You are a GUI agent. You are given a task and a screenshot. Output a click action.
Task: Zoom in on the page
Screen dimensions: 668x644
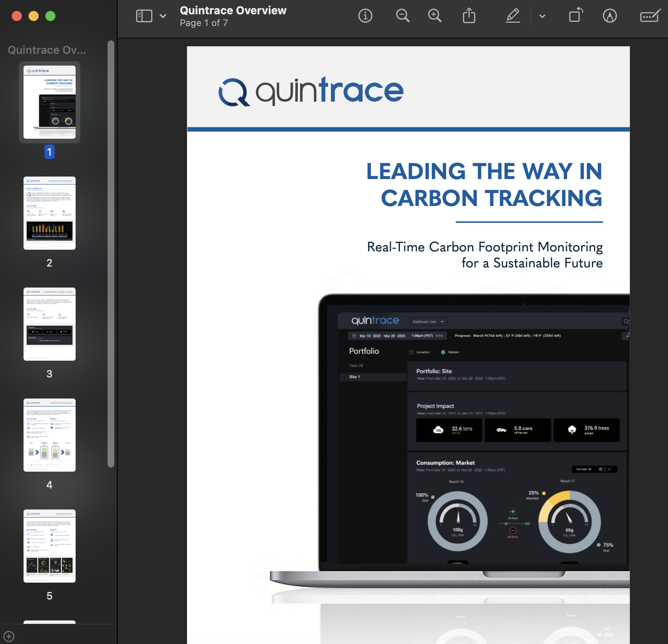[x=434, y=16]
